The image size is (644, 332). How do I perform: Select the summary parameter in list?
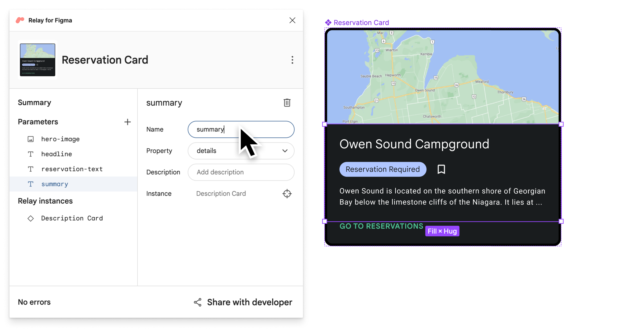tap(55, 184)
